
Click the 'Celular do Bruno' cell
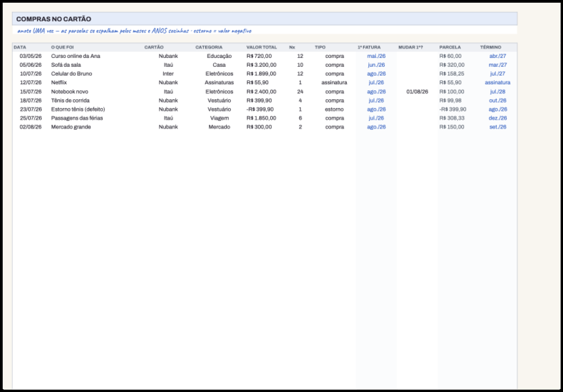point(72,73)
